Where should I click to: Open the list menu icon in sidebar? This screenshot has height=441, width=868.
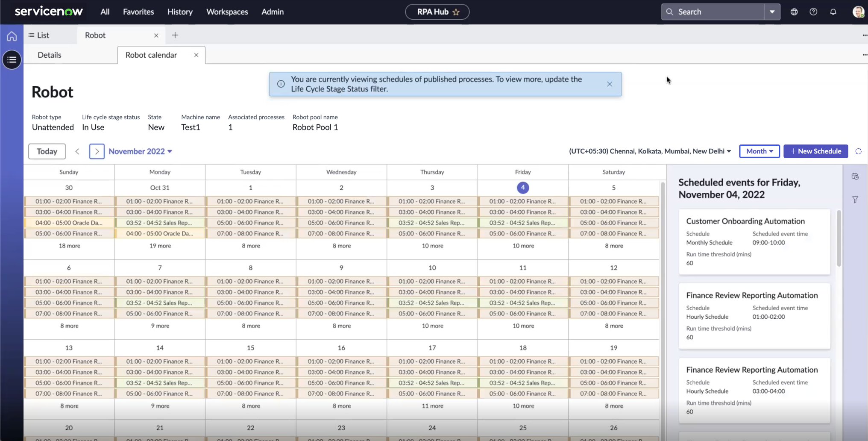tap(12, 60)
